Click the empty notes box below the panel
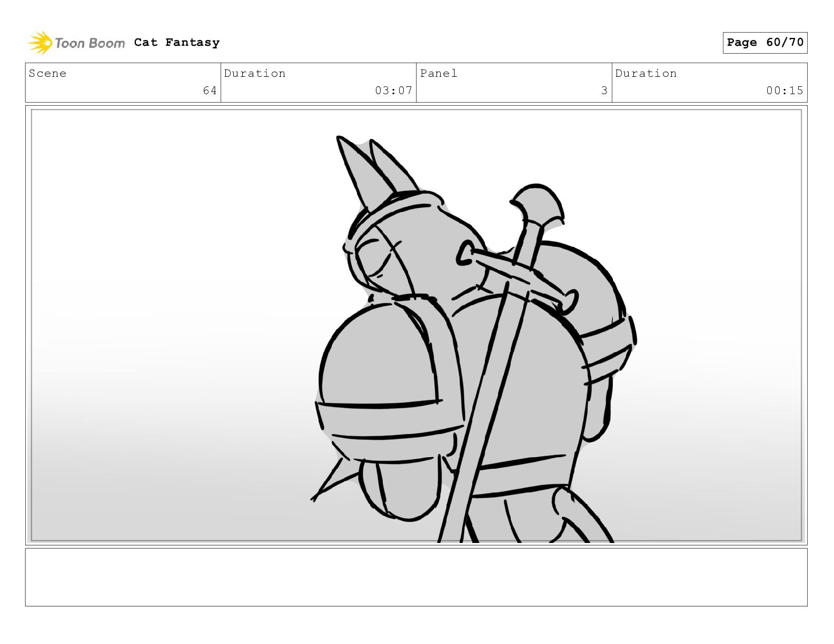The image size is (834, 644). pyautogui.click(x=416, y=577)
